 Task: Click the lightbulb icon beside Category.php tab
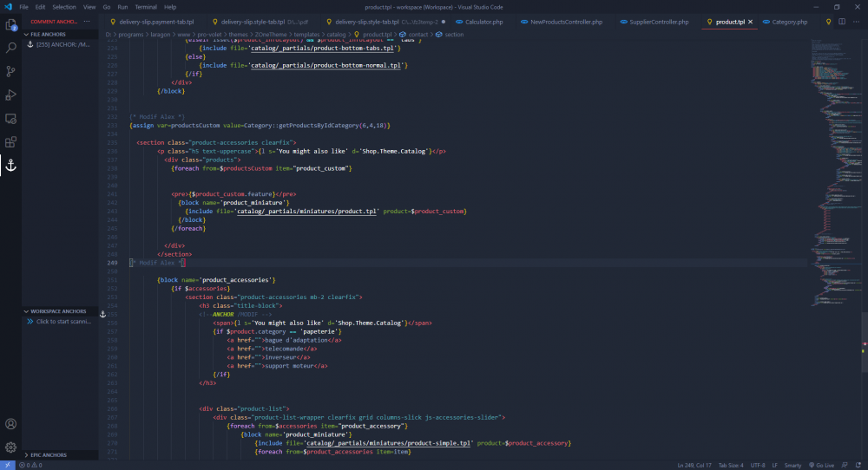828,22
